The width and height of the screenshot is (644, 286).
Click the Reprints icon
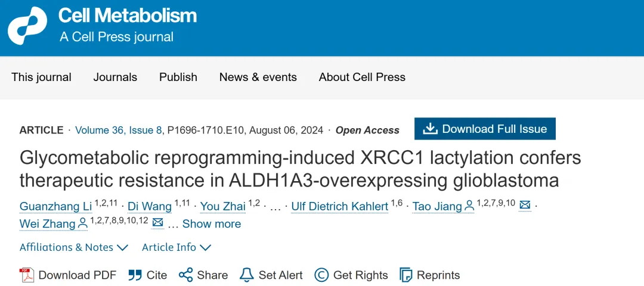406,275
